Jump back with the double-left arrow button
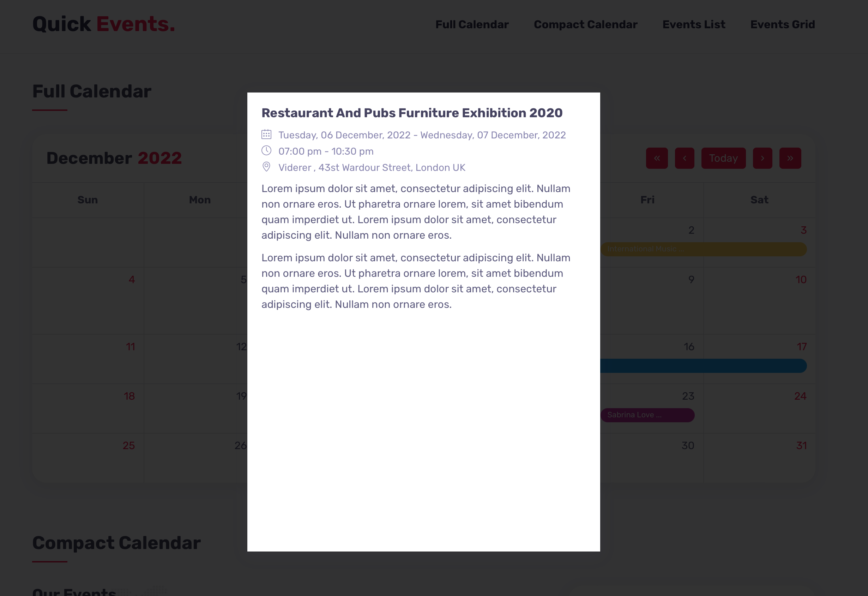 click(657, 158)
